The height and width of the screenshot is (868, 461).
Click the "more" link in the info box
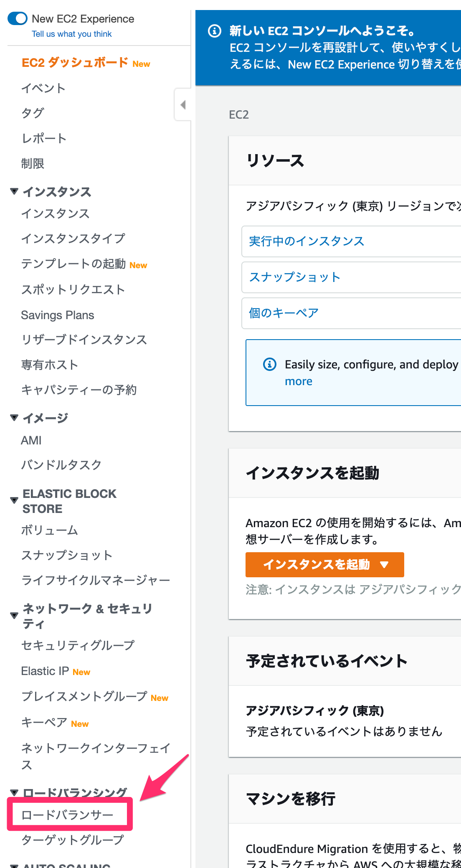(x=298, y=381)
